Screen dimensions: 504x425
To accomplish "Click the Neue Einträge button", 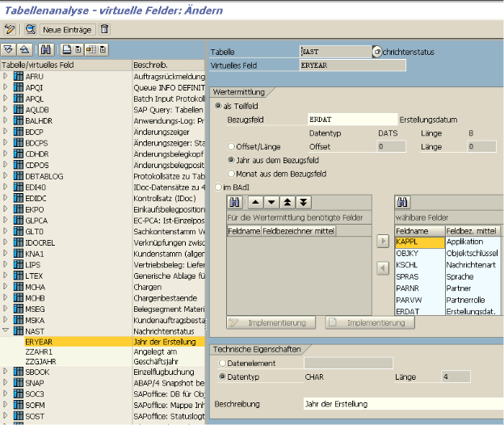I will pyautogui.click(x=68, y=29).
